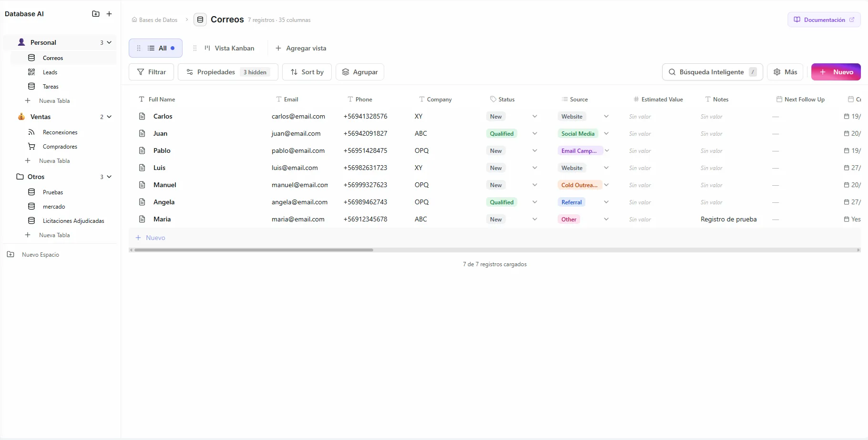Click the Estimated Value column header
Screen dimensions: 868x440
(658, 99)
